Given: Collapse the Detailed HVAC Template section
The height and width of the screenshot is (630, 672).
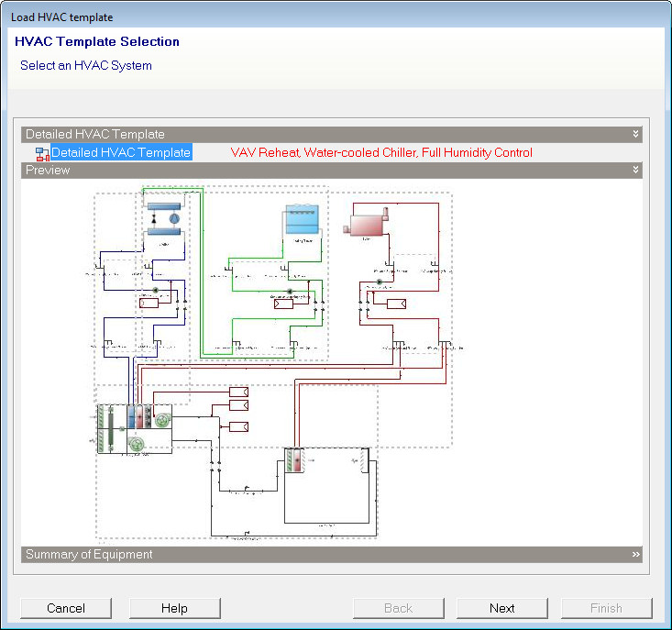Looking at the screenshot, I should 635,134.
